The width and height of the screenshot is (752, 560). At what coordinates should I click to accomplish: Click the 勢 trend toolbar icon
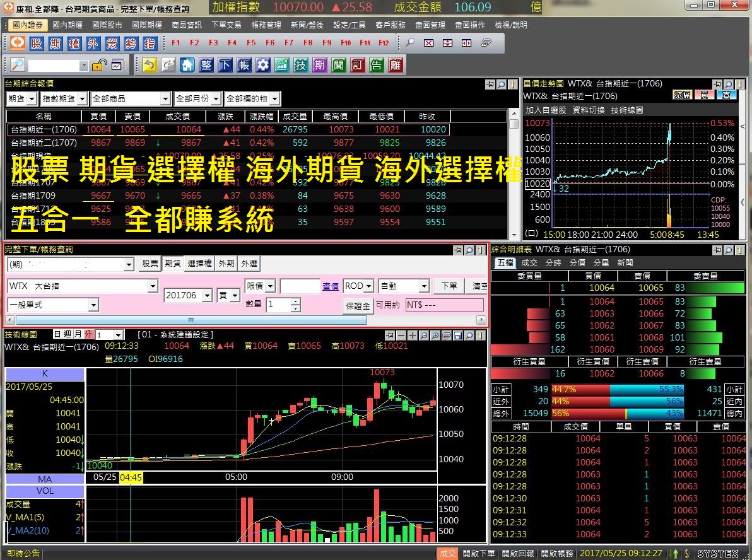[x=131, y=43]
